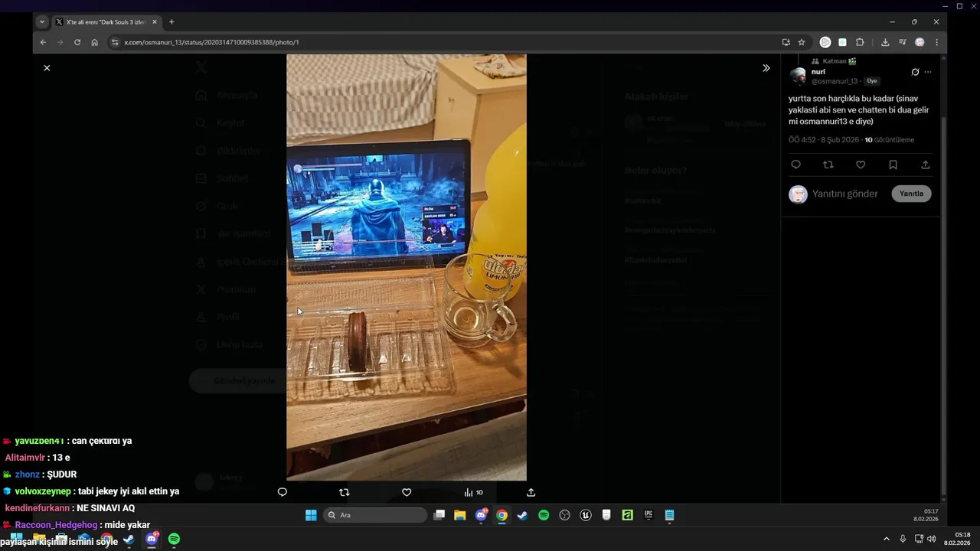Viewport: 980px width, 551px height.
Task: Open nuri's profile avatar in the tweet
Action: 798,76
